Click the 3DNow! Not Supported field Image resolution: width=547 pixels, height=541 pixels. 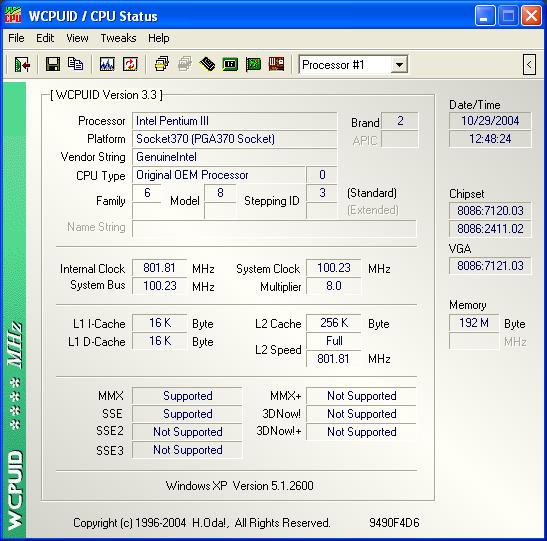pos(361,414)
